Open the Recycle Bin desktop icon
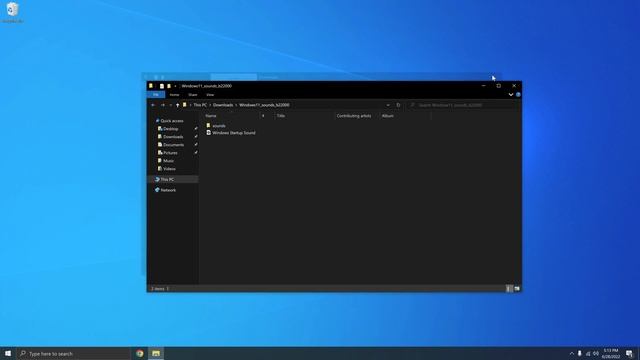640x360 pixels. pyautogui.click(x=12, y=12)
